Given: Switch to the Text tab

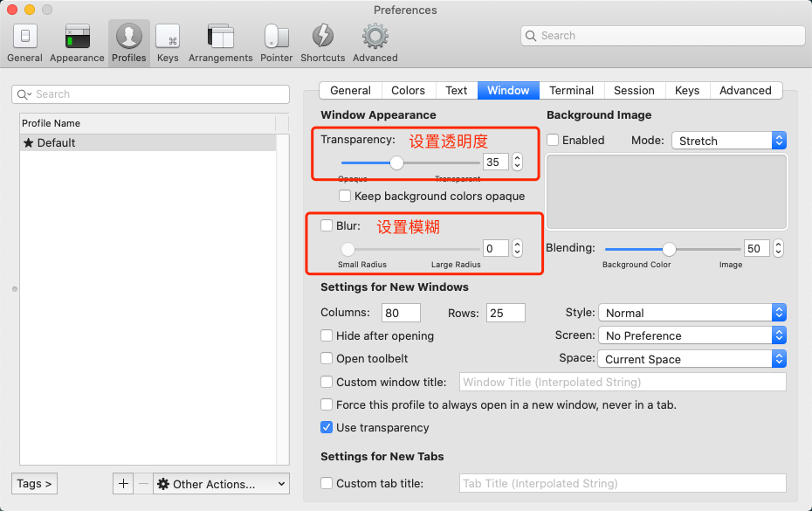Looking at the screenshot, I should (x=457, y=90).
